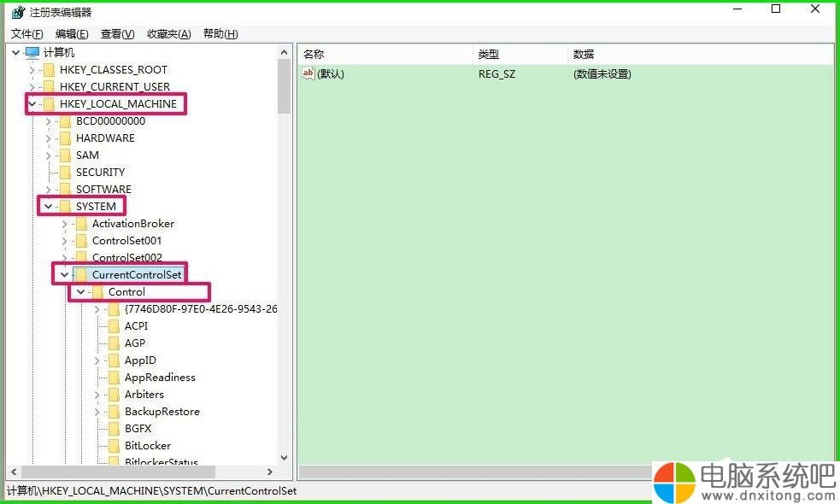
Task: Click the ActivationBroker folder icon
Action: tap(81, 223)
